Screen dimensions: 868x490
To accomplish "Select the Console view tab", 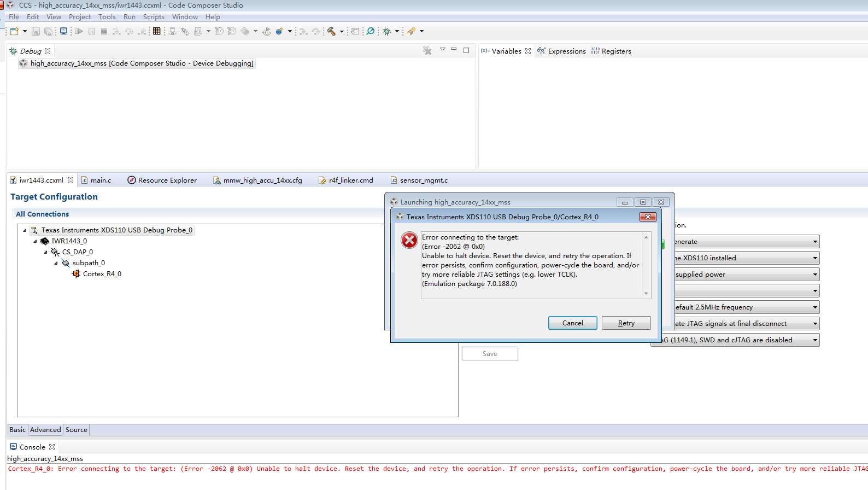I will coord(32,447).
